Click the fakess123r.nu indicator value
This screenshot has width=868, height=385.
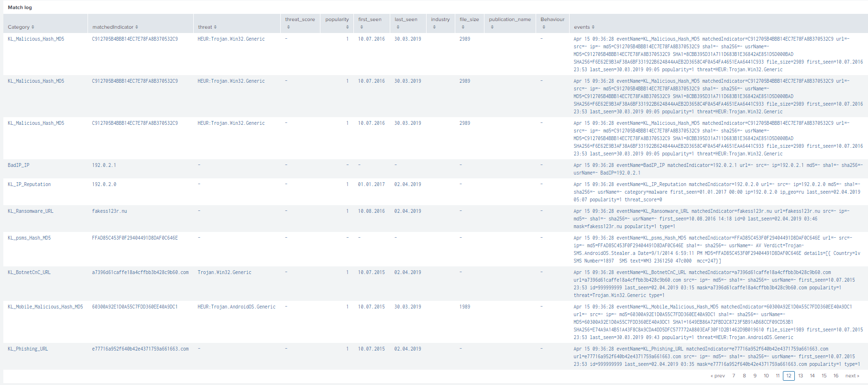[x=110, y=211]
